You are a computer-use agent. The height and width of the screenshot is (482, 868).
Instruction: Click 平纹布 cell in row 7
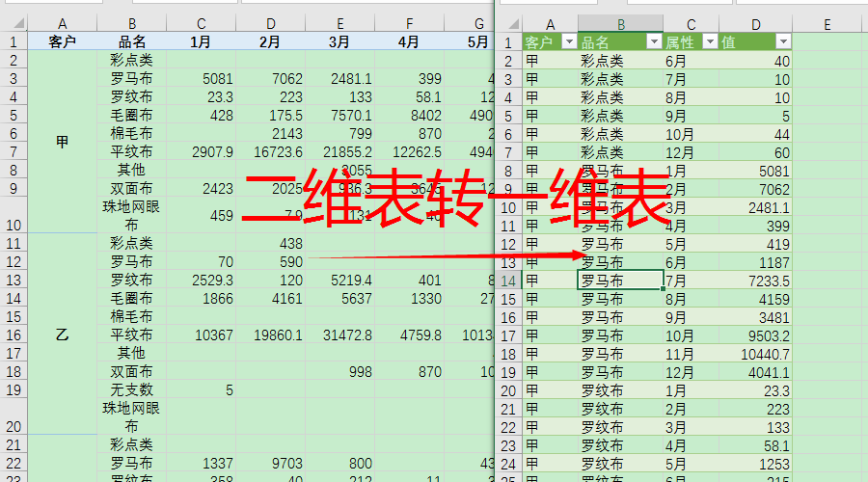tap(132, 151)
